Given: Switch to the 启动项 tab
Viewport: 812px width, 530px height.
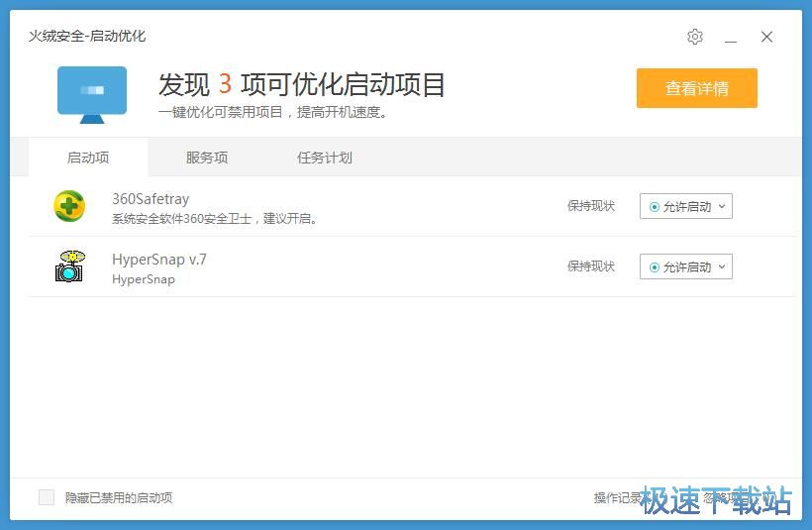Looking at the screenshot, I should tap(88, 158).
